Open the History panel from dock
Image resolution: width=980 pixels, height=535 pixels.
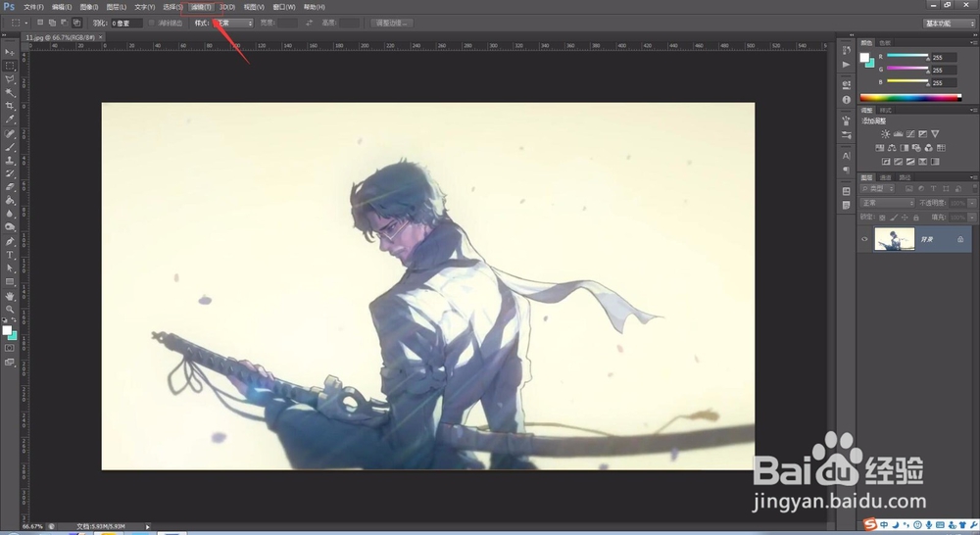[x=847, y=50]
